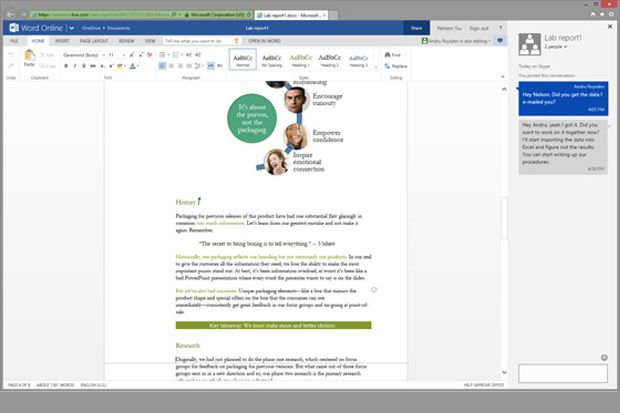Click browser Tools gear icon

click(611, 14)
